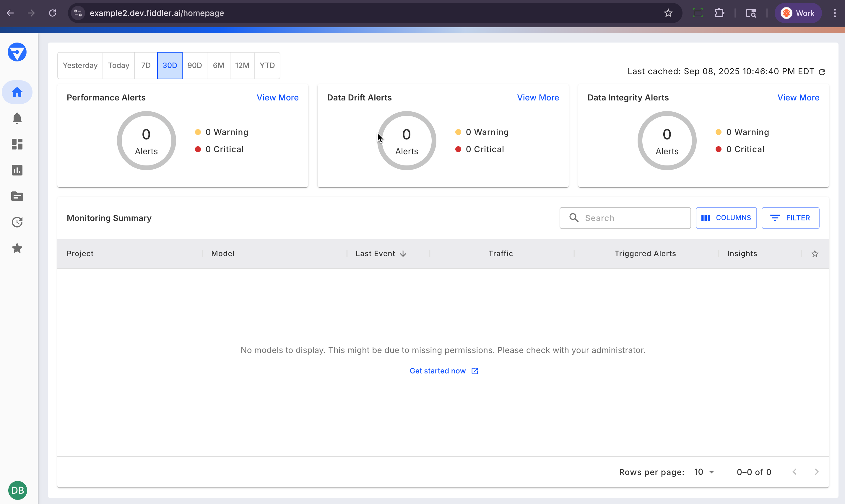Open alerts via the bell icon
This screenshot has height=504, width=845.
point(17,118)
